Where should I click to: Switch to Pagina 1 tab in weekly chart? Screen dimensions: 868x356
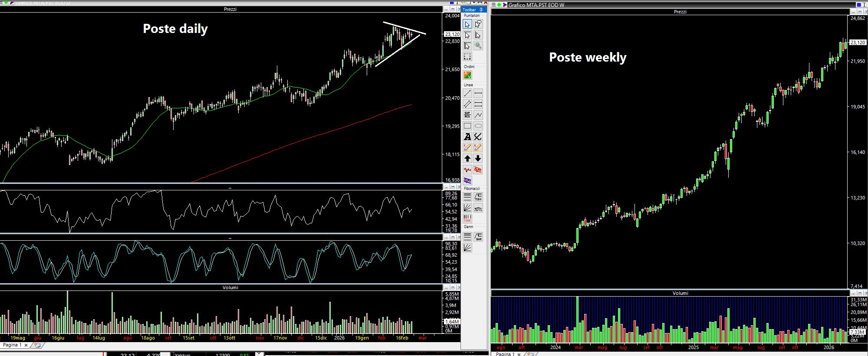[x=505, y=354]
